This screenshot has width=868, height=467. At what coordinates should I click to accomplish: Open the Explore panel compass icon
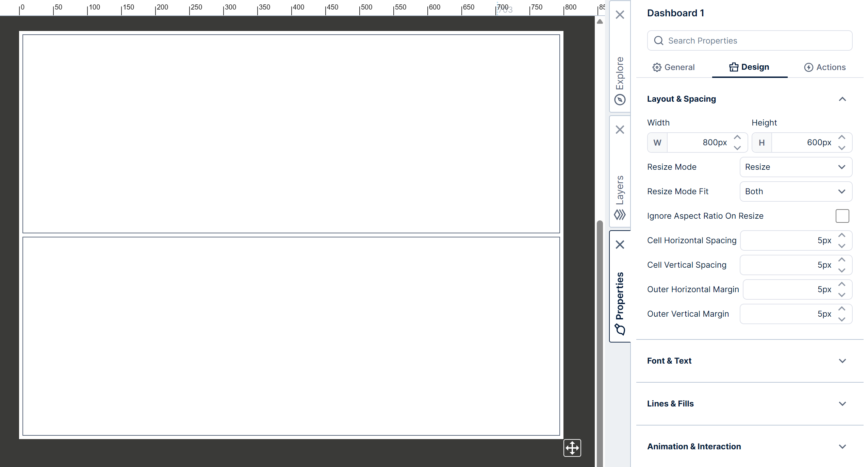coord(620,99)
